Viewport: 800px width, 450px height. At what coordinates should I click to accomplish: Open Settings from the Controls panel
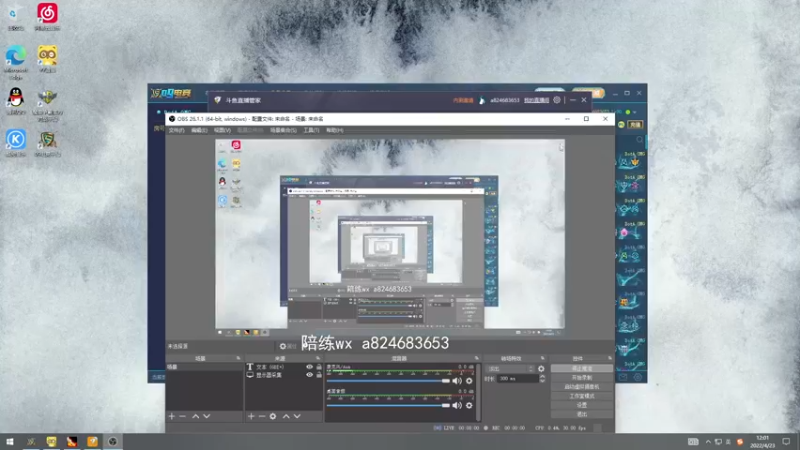click(x=582, y=405)
